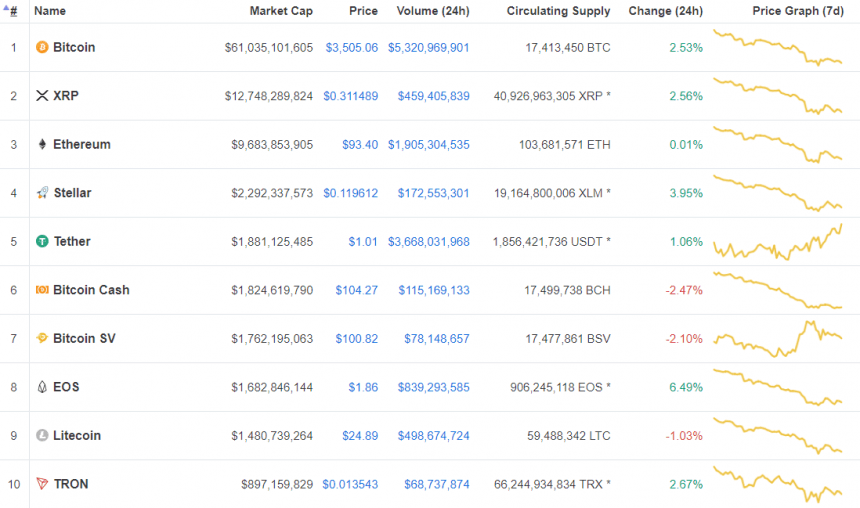Click the EOS logo icon

tap(42, 387)
